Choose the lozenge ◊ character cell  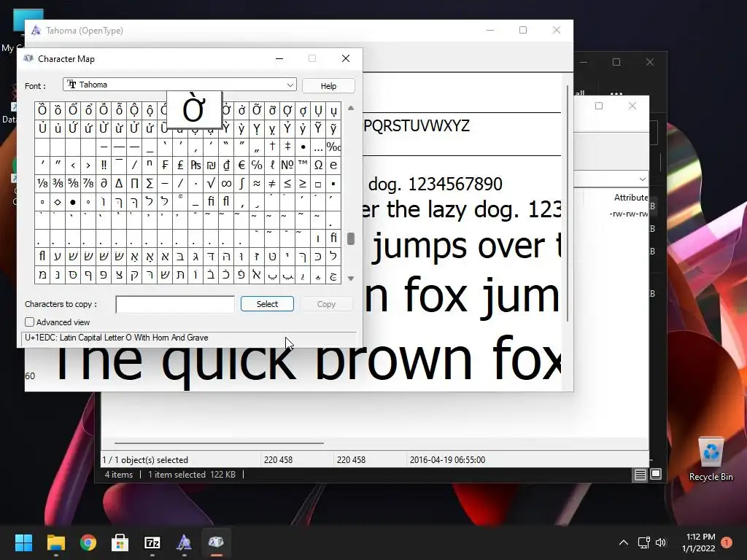point(58,201)
